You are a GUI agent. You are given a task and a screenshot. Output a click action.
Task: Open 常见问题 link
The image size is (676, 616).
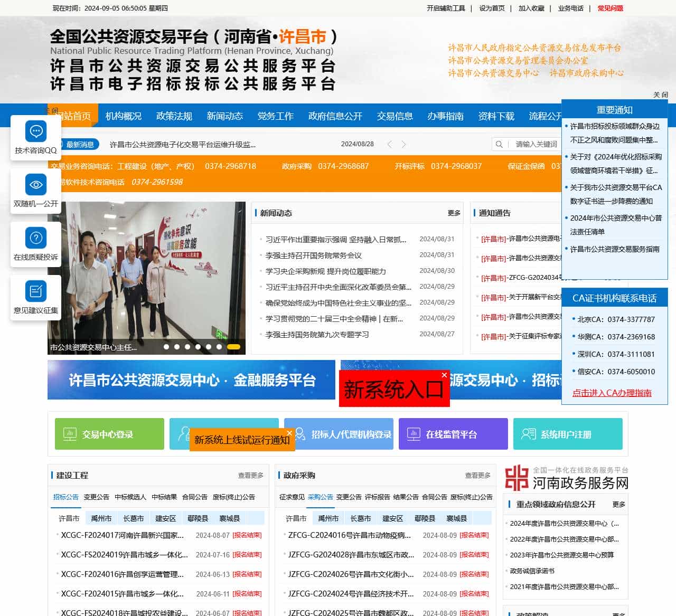pyautogui.click(x=611, y=8)
